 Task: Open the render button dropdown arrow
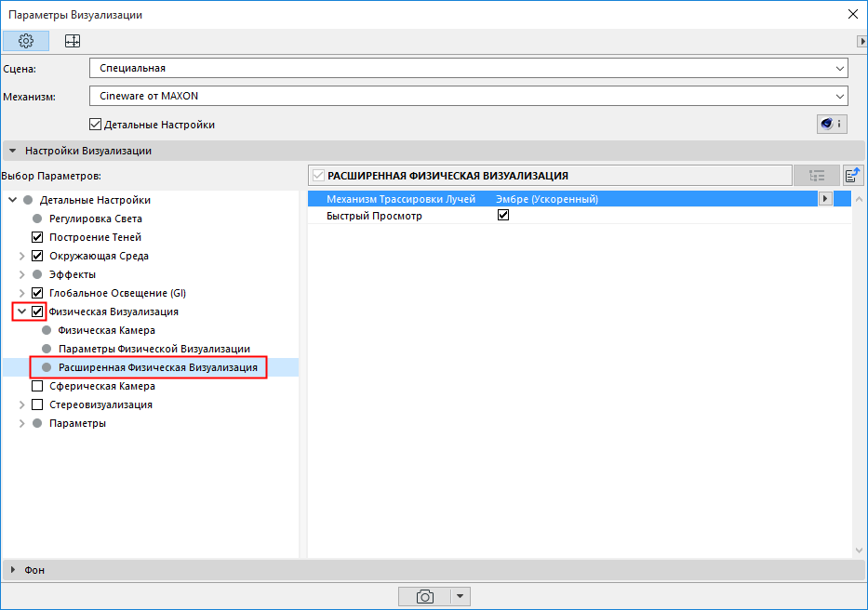pyautogui.click(x=461, y=596)
